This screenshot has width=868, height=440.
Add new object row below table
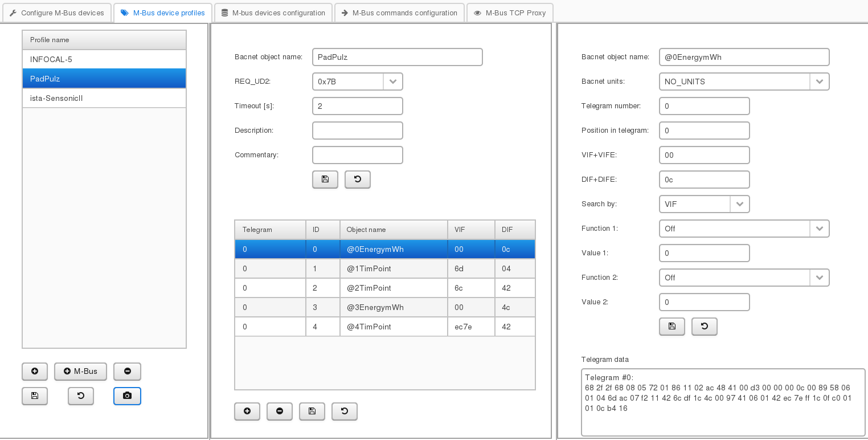click(x=247, y=412)
